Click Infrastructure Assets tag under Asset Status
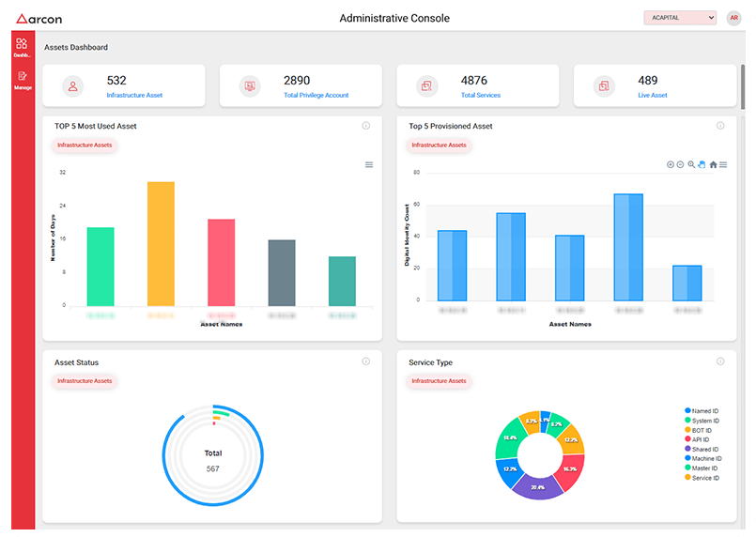 pyautogui.click(x=85, y=381)
